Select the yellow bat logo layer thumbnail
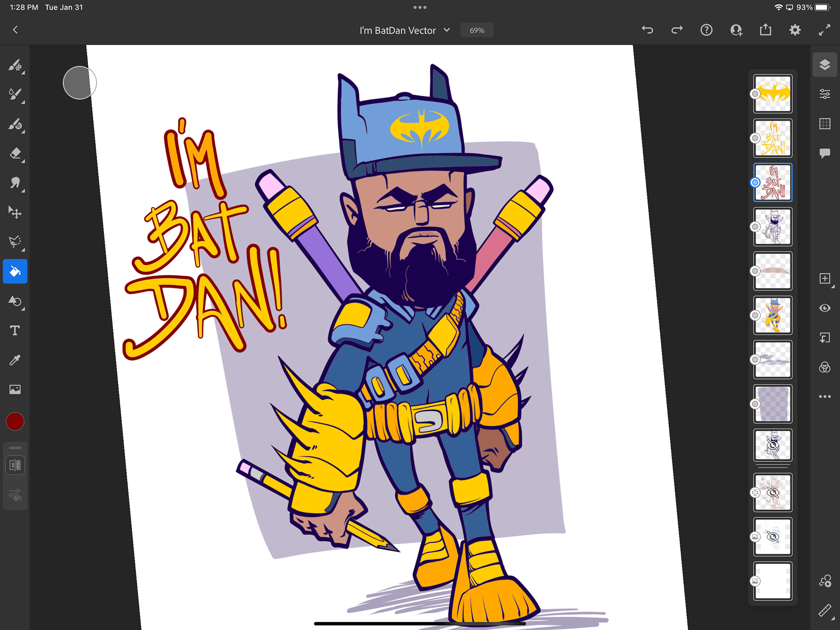This screenshot has width=840, height=630. tap(773, 94)
